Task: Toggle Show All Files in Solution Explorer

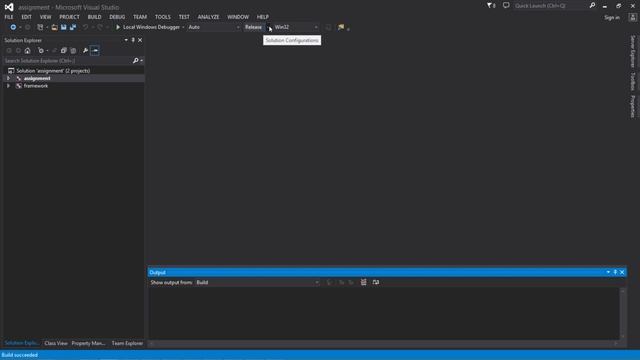Action: (73, 51)
